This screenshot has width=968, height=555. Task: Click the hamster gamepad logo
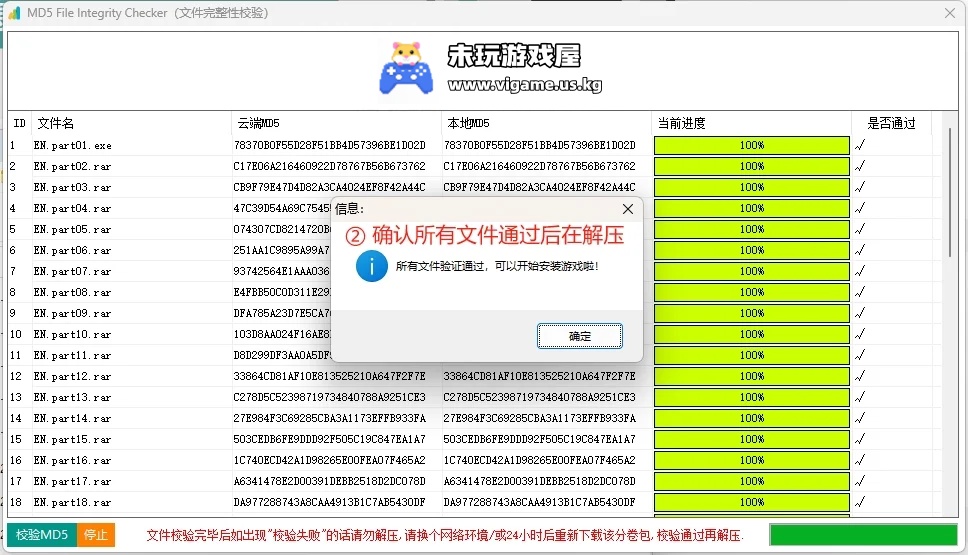click(x=406, y=68)
